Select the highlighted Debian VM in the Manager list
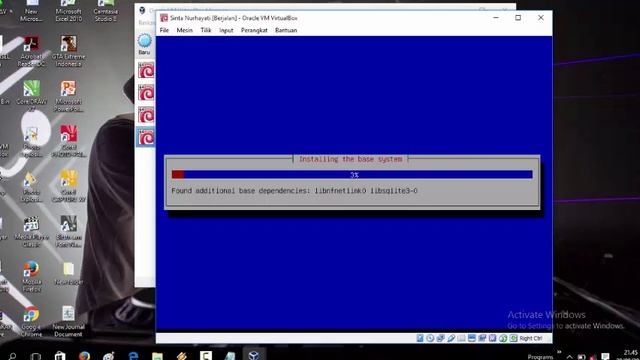 146,137
